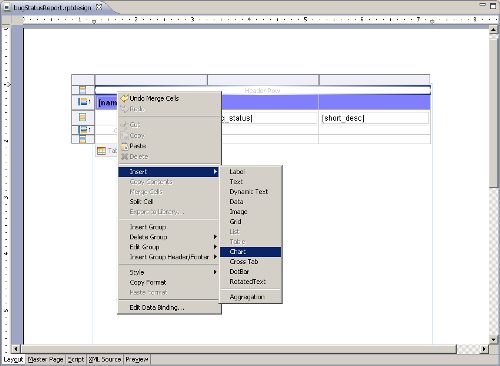500x366 pixels.
Task: Select Split Cell in context menu
Action: (x=169, y=202)
